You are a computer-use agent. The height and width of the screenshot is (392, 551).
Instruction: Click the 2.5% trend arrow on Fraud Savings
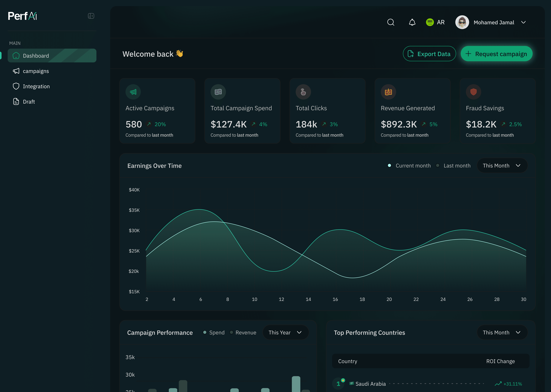click(503, 124)
